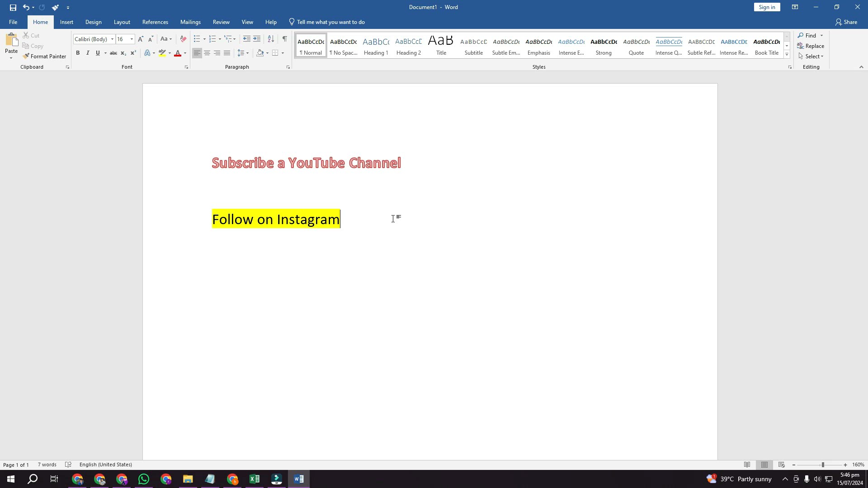This screenshot has width=868, height=488.
Task: Open the Text Effects and Typography tool
Action: click(x=147, y=53)
